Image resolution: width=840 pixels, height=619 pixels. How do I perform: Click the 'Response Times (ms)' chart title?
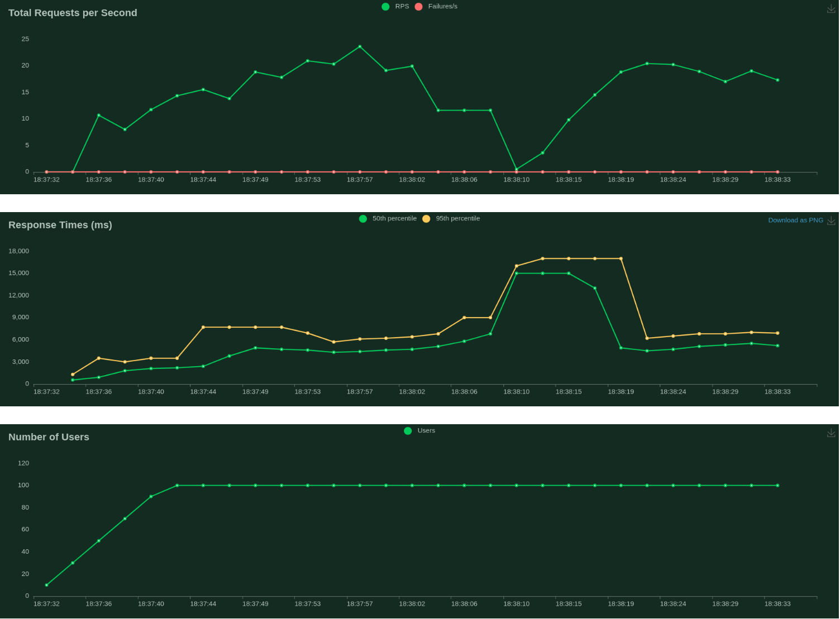(60, 225)
